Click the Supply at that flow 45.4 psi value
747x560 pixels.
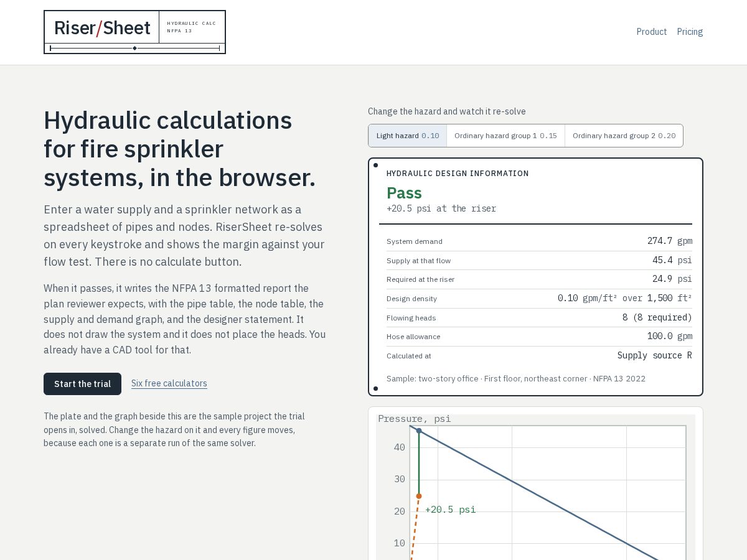(x=672, y=260)
